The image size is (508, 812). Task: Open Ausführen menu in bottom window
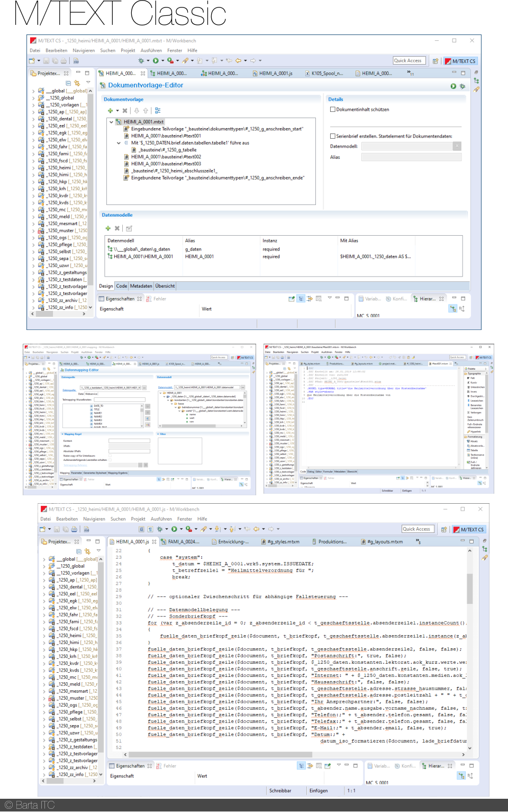pyautogui.click(x=161, y=519)
